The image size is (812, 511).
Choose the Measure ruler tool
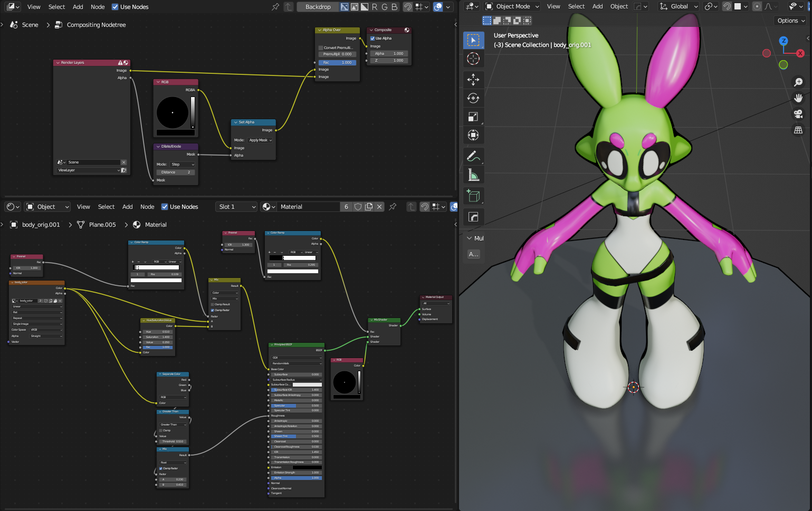click(x=473, y=175)
